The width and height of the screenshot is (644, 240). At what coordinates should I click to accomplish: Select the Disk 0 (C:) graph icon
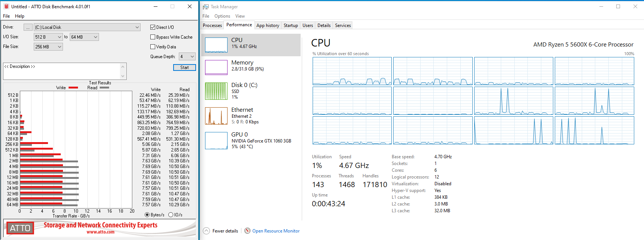(x=216, y=91)
